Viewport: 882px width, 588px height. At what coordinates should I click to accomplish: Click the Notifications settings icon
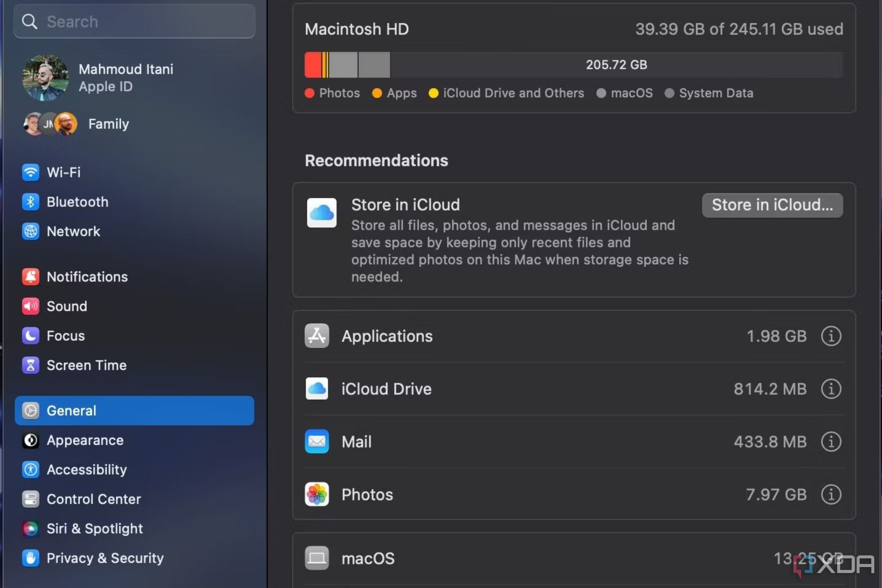[31, 276]
